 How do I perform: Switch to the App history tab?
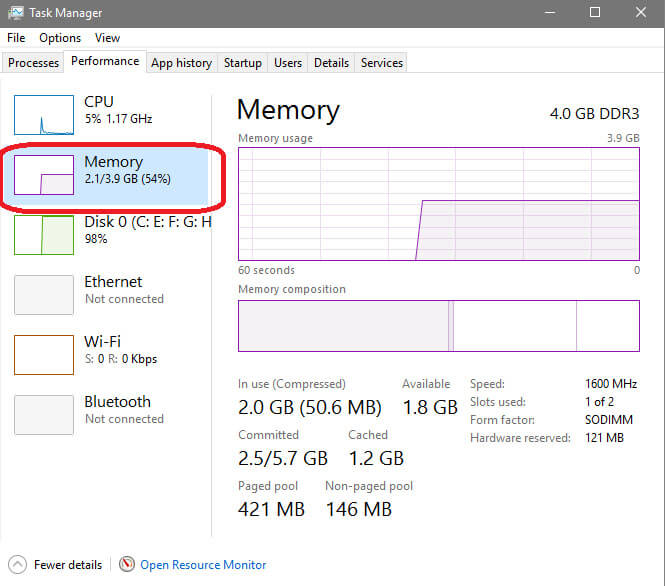[181, 63]
